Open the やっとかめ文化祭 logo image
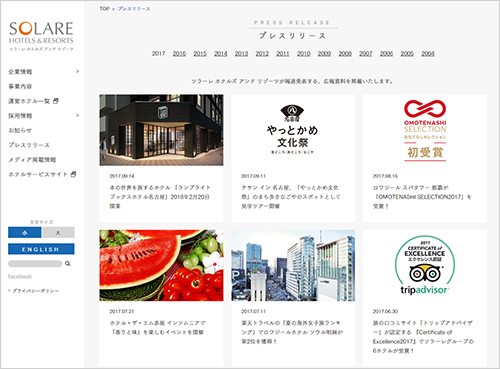 293,130
